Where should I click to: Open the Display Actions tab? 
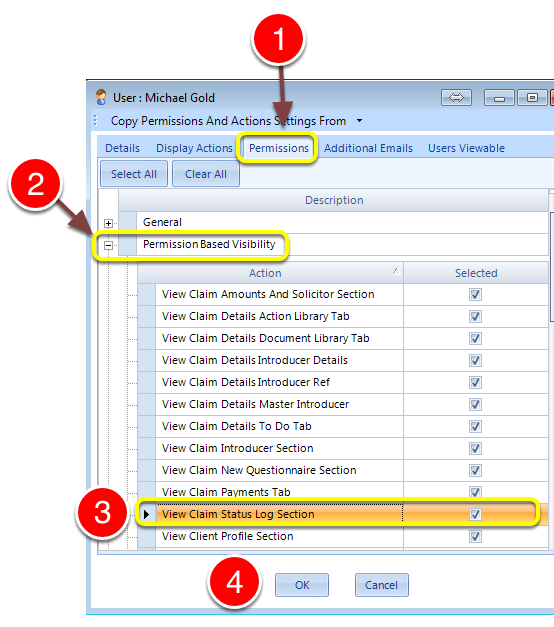point(194,148)
